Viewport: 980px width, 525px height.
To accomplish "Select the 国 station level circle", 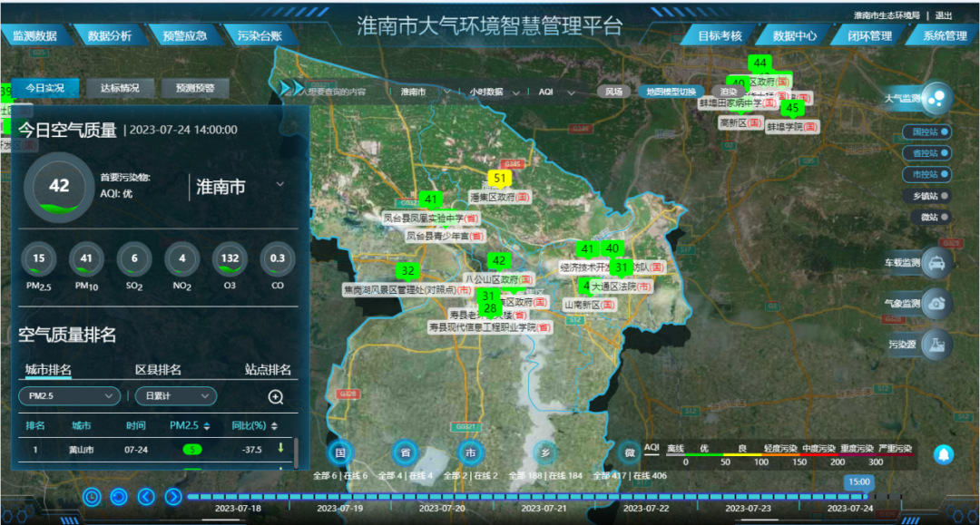I will tap(340, 453).
